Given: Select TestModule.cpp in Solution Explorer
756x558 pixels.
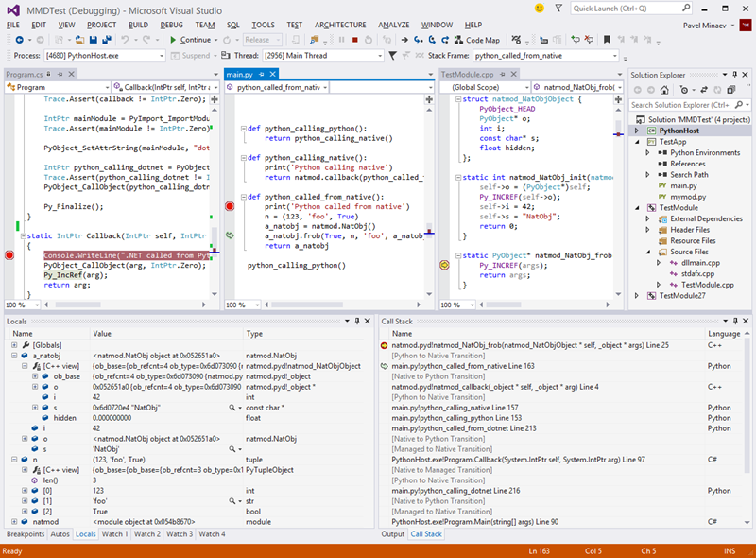Looking at the screenshot, I should coord(707,284).
